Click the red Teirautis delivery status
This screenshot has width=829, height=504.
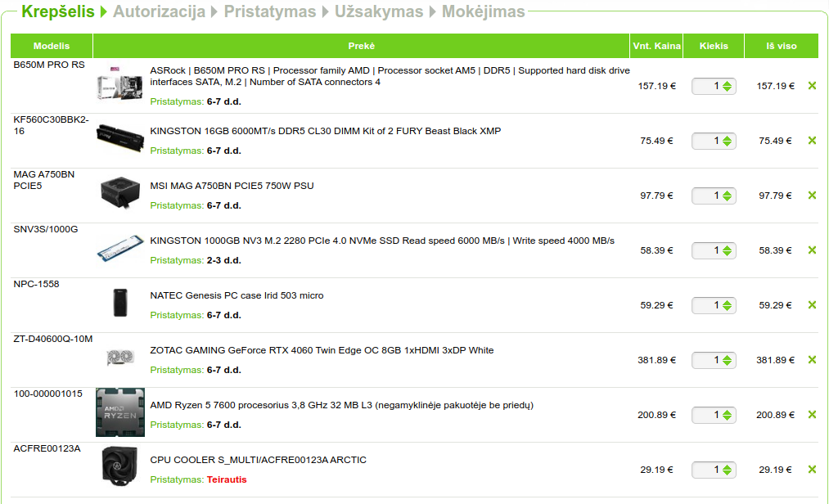[227, 479]
